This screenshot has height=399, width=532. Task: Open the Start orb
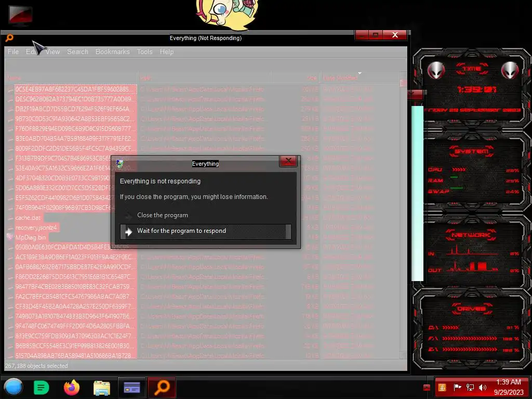[14, 388]
